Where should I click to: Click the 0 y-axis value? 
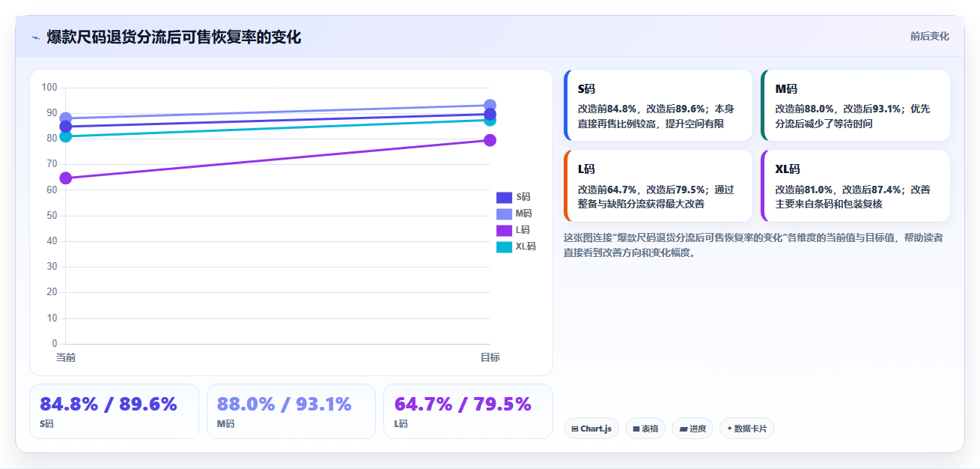55,344
